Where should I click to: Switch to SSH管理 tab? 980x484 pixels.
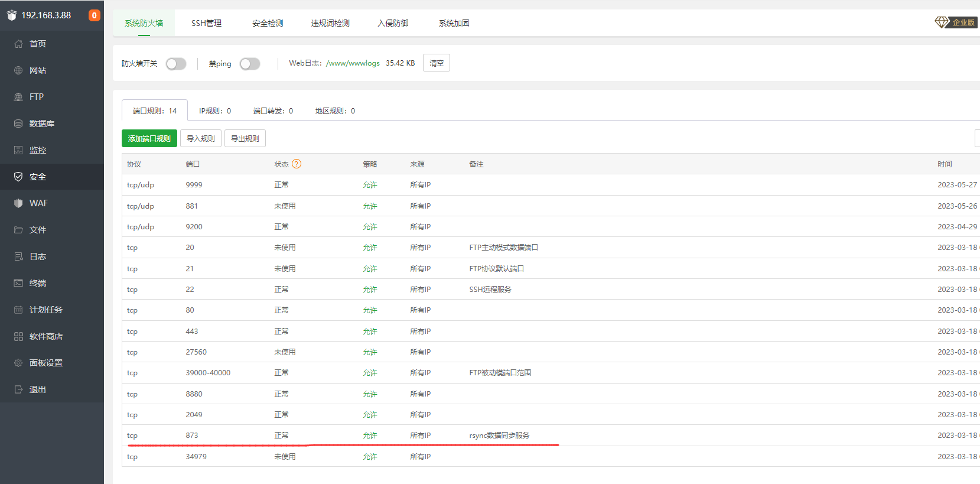[x=206, y=23]
